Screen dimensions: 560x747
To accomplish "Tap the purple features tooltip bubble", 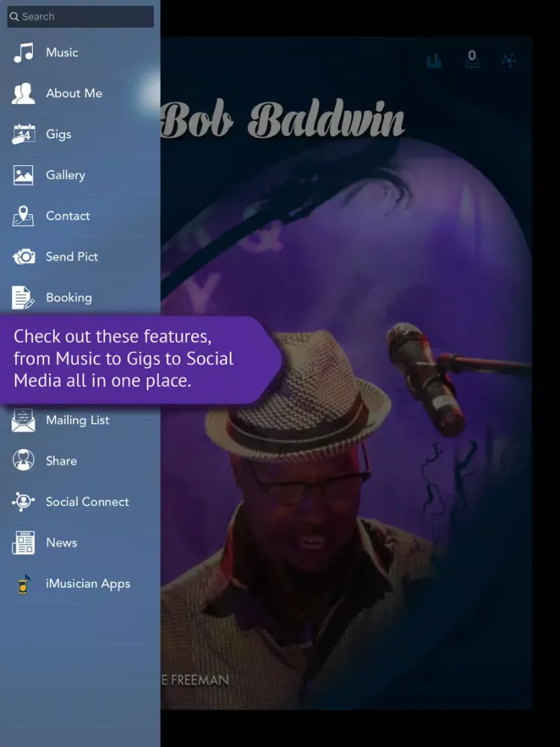I will click(x=140, y=360).
